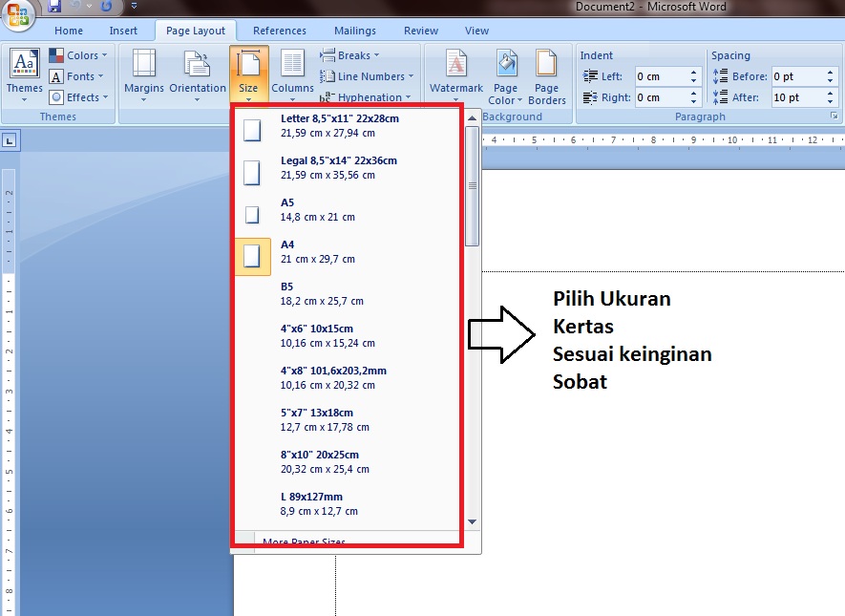Select B5 paper size

click(348, 294)
